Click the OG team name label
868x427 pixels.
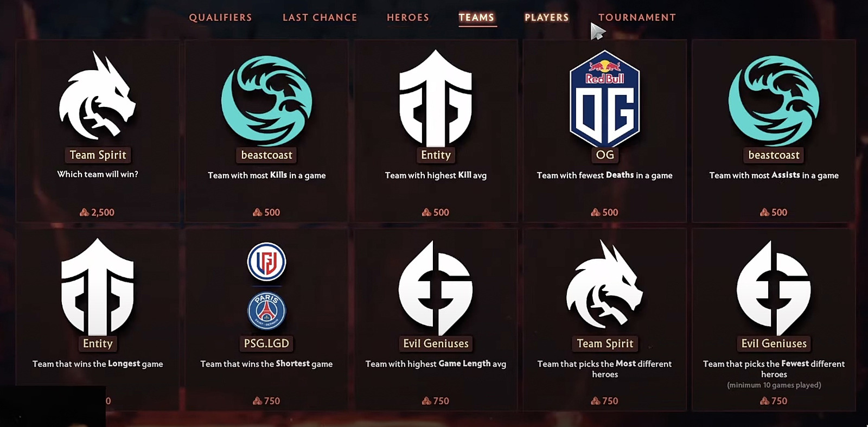605,155
